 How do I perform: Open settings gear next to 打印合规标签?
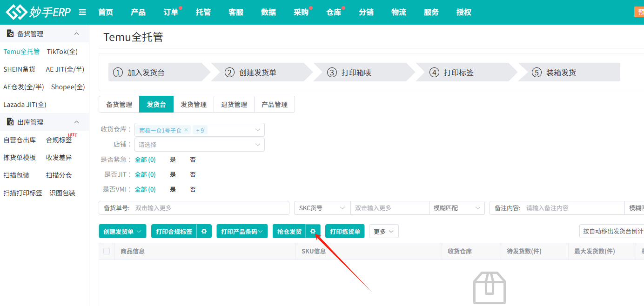204,231
